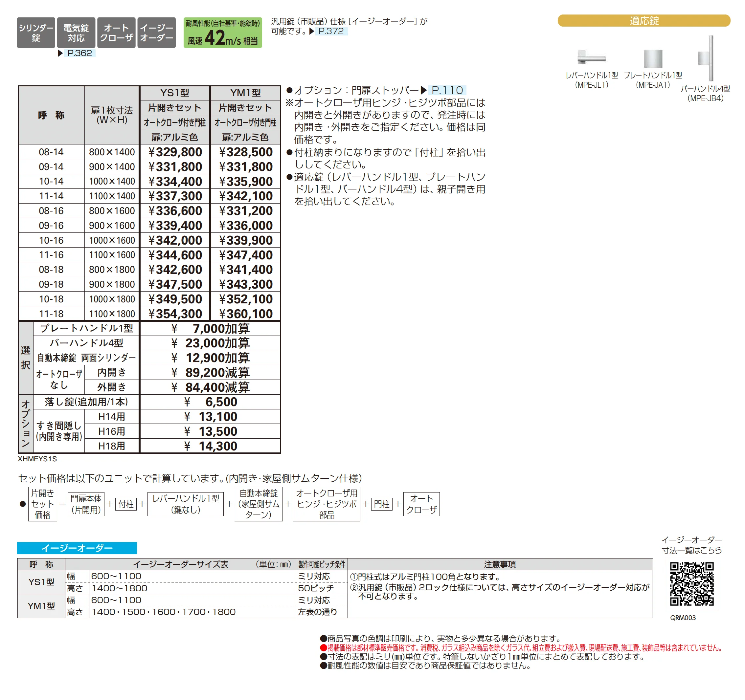Open the P.372 page reference
Image resolution: width=745 pixels, height=700 pixels.
point(331,31)
